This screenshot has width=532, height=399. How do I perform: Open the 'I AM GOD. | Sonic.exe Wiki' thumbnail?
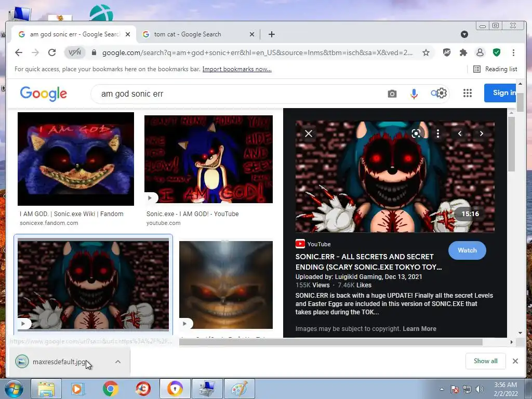[x=76, y=159]
